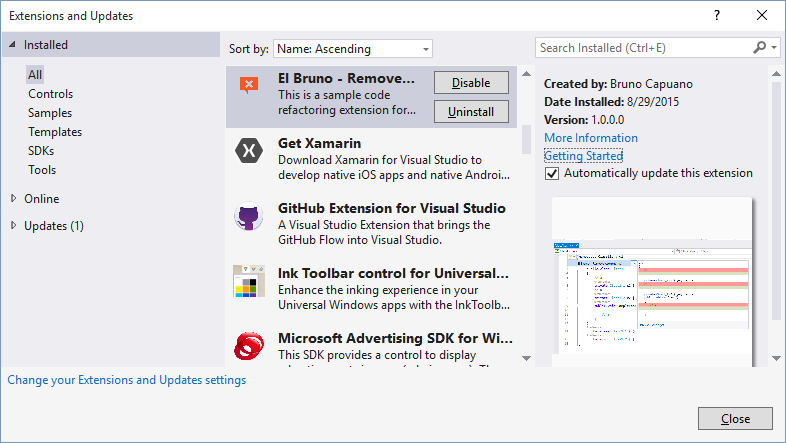
Task: Open the More Information link
Action: coord(590,138)
